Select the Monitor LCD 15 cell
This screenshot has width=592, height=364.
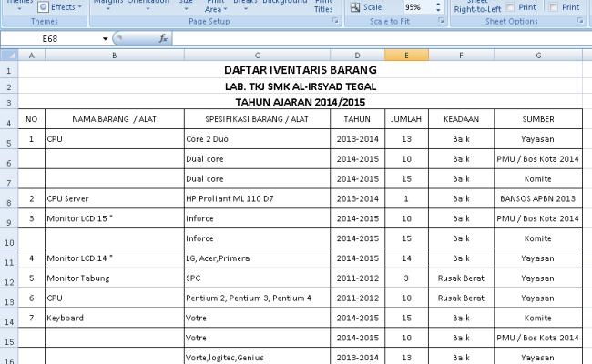tap(115, 218)
